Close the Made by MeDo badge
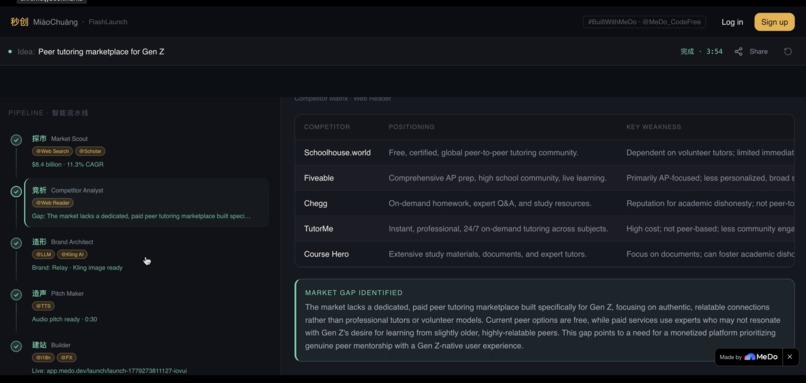Viewport: 806px width, 383px height. pos(790,357)
